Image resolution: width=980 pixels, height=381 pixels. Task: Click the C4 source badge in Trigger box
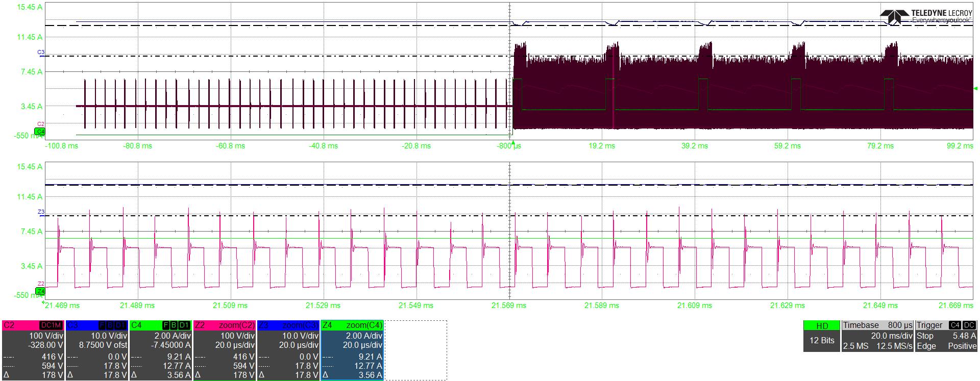(x=954, y=325)
